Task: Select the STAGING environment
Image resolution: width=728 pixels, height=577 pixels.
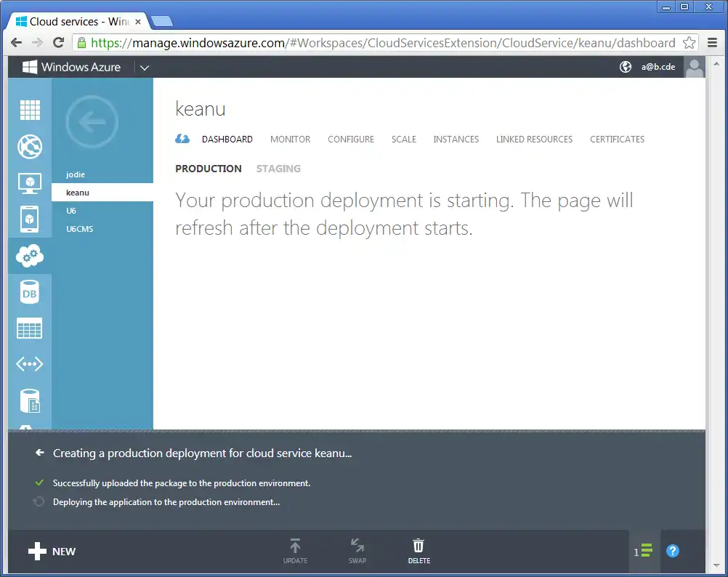Action: tap(278, 169)
